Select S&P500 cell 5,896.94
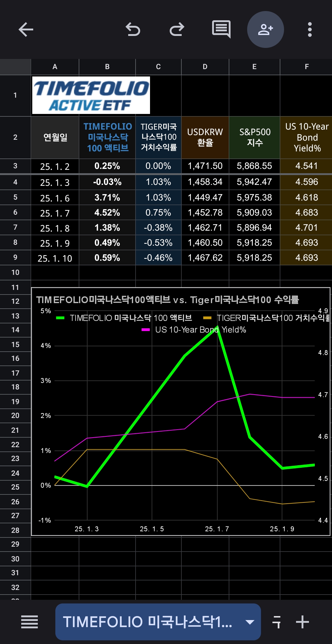 click(255, 228)
